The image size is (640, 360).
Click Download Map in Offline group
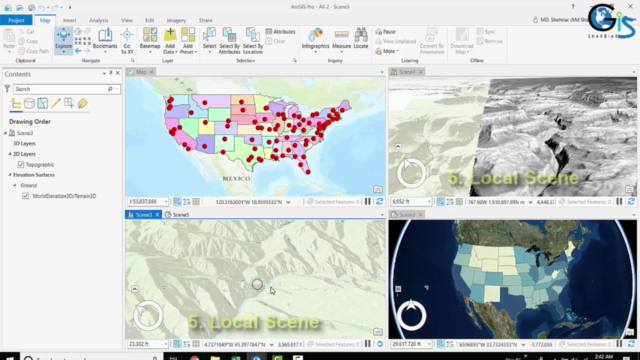pos(462,41)
